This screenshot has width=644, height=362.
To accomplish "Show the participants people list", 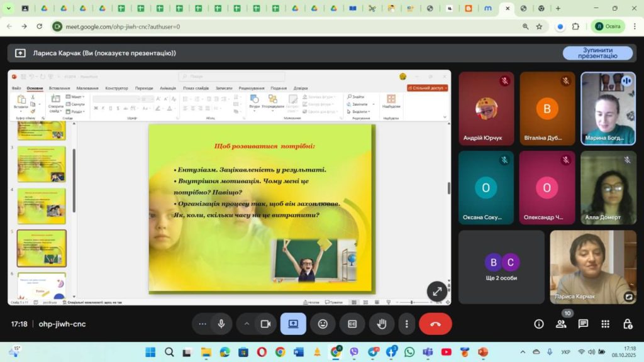I will [x=561, y=324].
